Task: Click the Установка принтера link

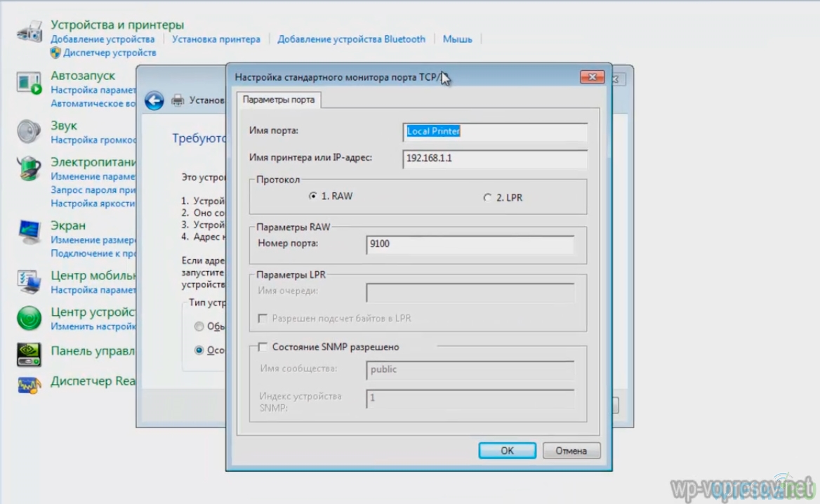Action: point(216,39)
